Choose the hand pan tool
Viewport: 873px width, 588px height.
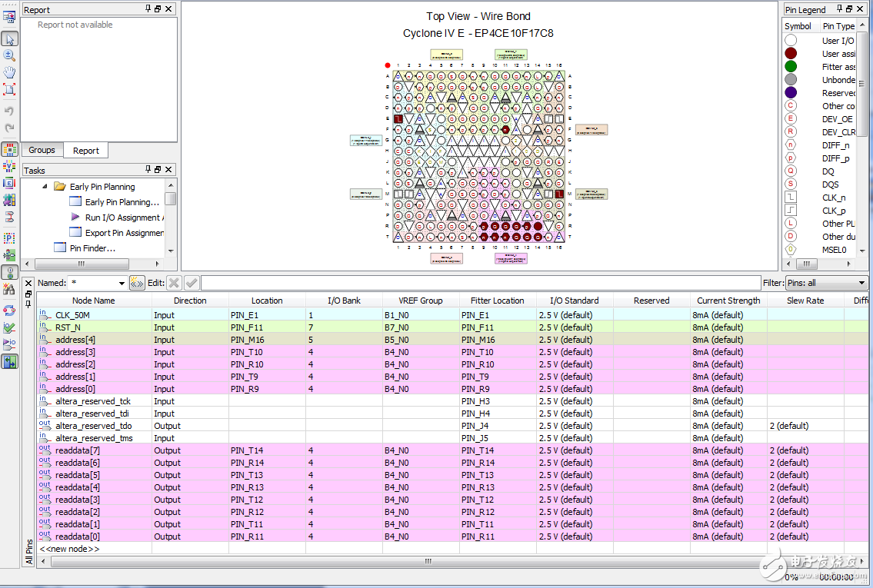click(x=9, y=72)
